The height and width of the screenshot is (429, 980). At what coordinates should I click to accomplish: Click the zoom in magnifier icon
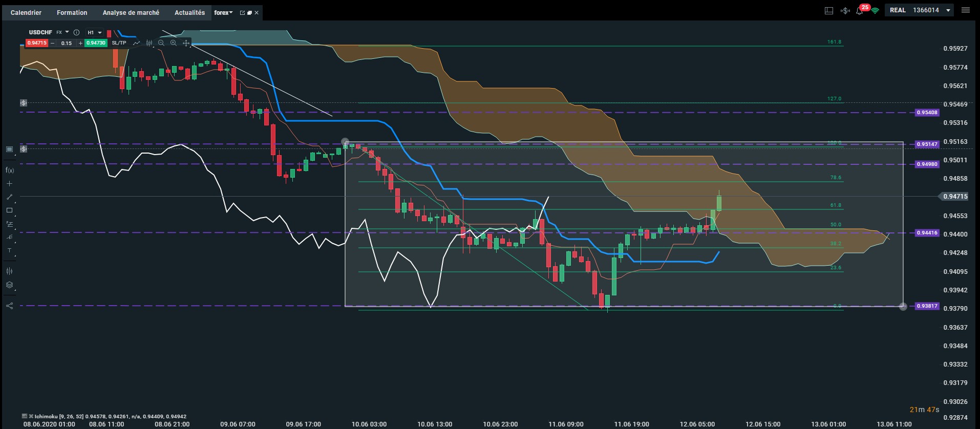point(174,43)
